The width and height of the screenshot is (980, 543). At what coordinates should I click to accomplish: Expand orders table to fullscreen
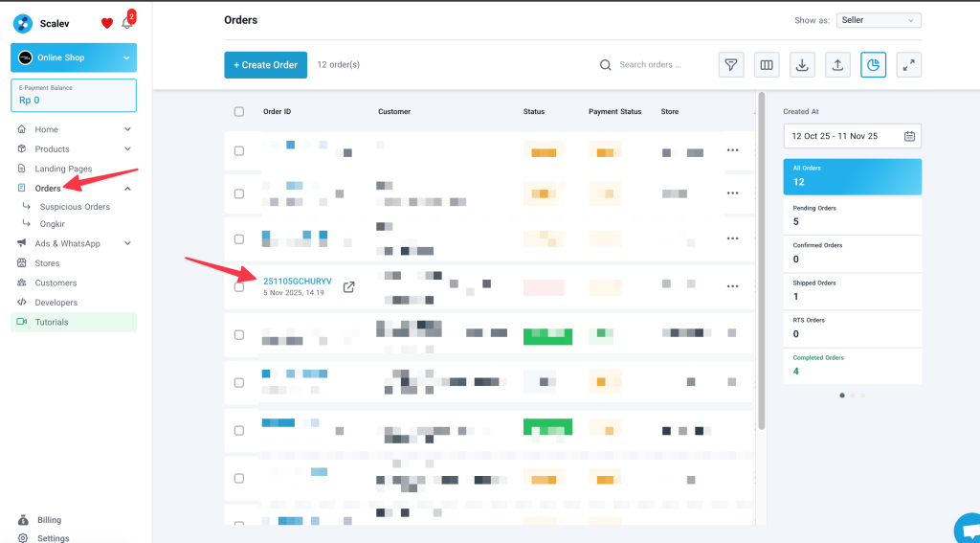[909, 65]
